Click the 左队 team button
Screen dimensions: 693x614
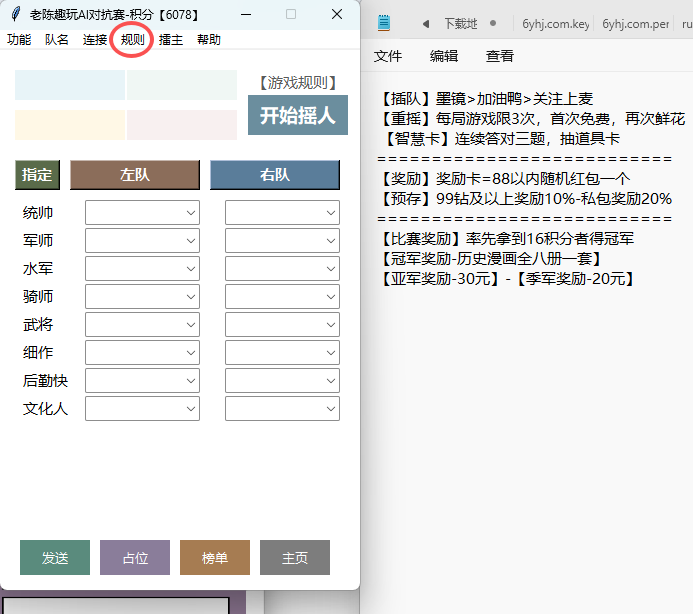click(x=135, y=175)
